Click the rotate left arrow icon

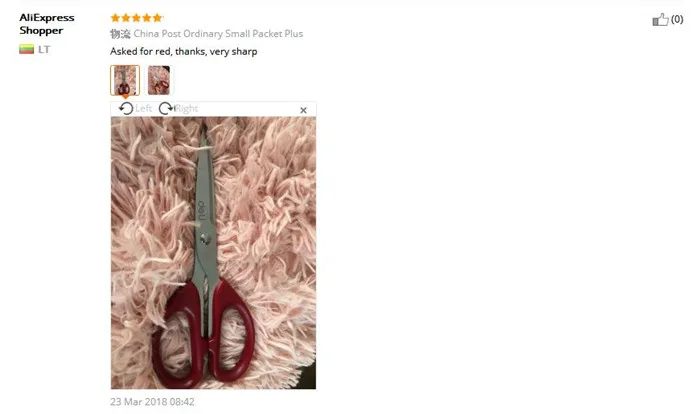(126, 109)
